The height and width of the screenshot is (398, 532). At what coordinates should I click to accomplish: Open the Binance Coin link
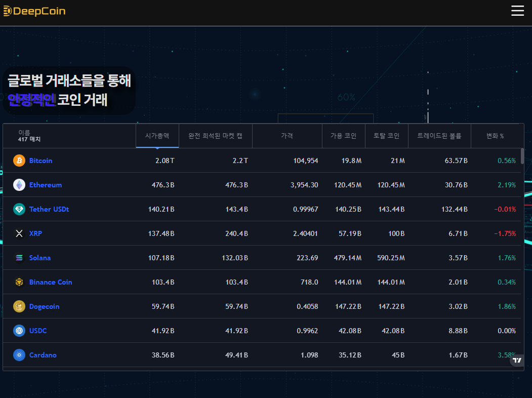click(51, 282)
